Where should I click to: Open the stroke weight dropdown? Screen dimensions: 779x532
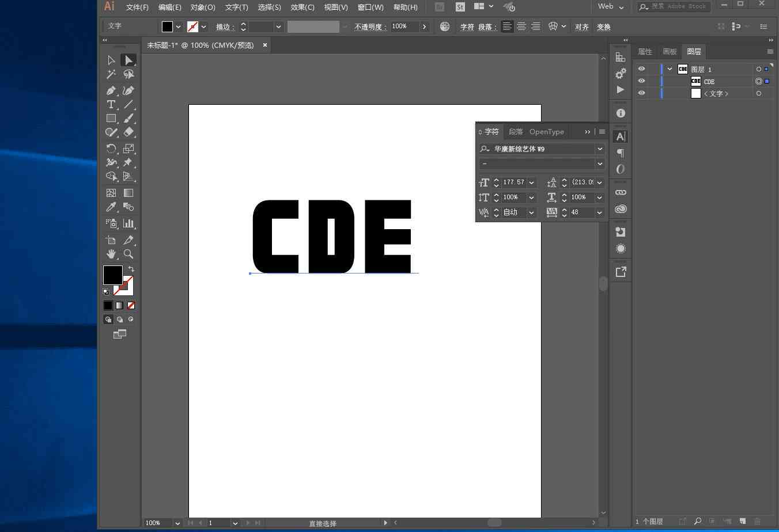coord(278,26)
